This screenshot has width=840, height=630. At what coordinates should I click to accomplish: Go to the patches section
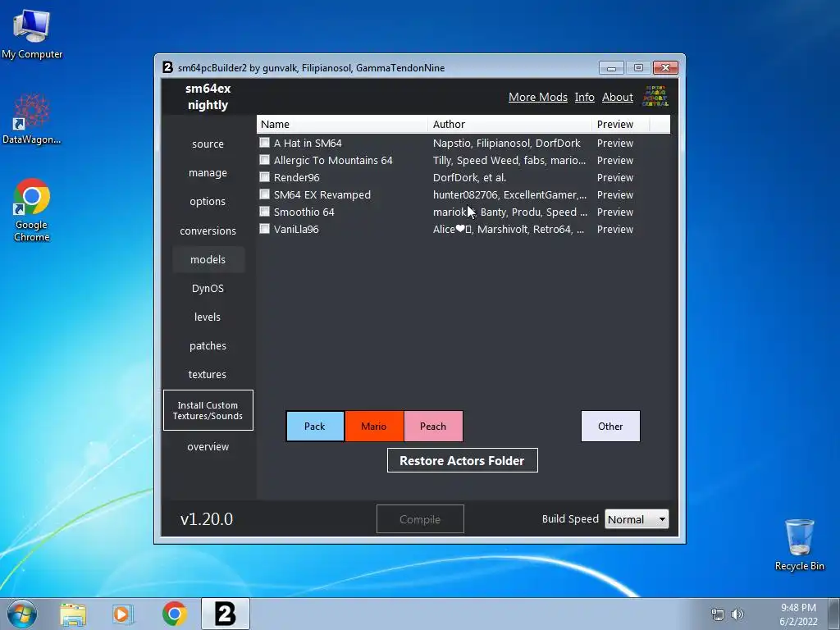pos(208,346)
